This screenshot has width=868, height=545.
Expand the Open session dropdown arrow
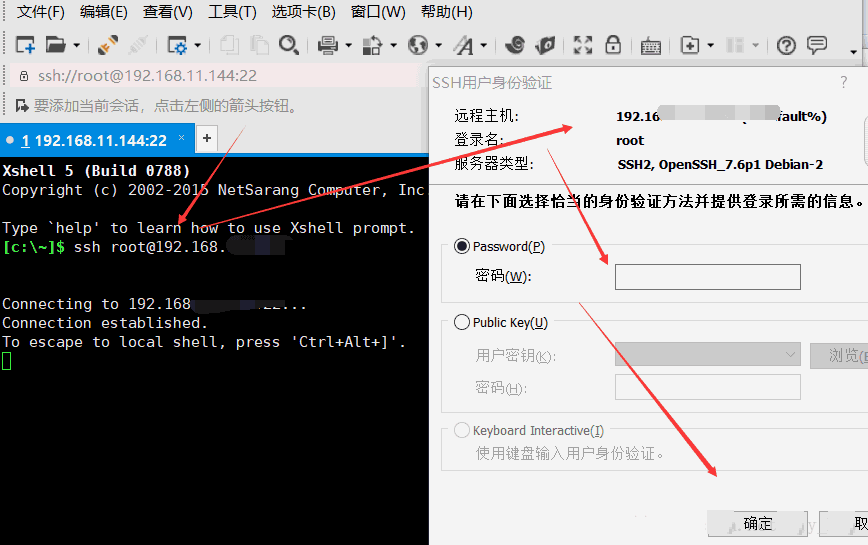[76, 45]
